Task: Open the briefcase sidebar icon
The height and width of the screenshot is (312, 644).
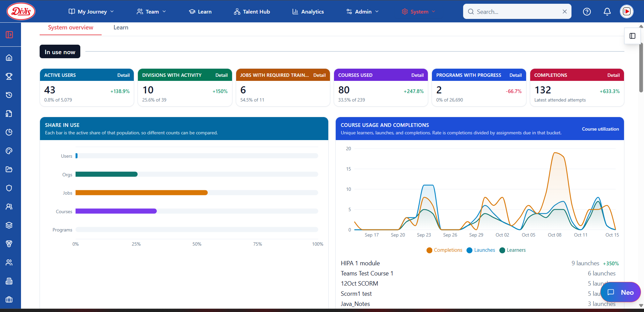Action: point(9,299)
